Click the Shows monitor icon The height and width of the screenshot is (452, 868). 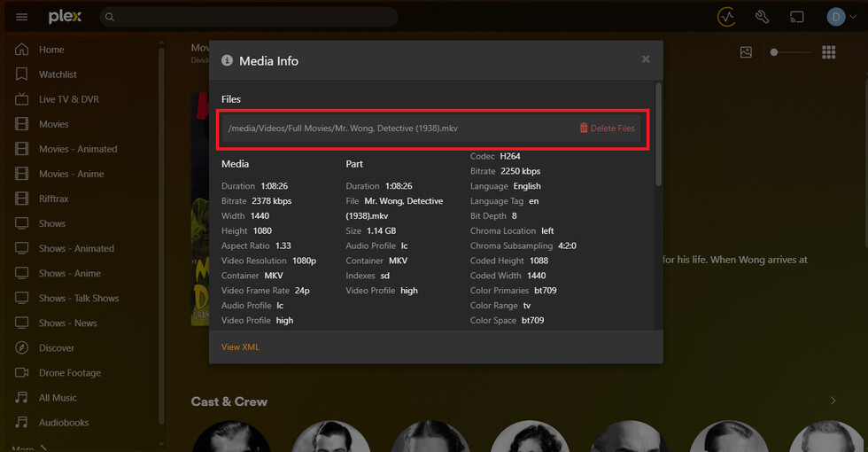(x=21, y=223)
